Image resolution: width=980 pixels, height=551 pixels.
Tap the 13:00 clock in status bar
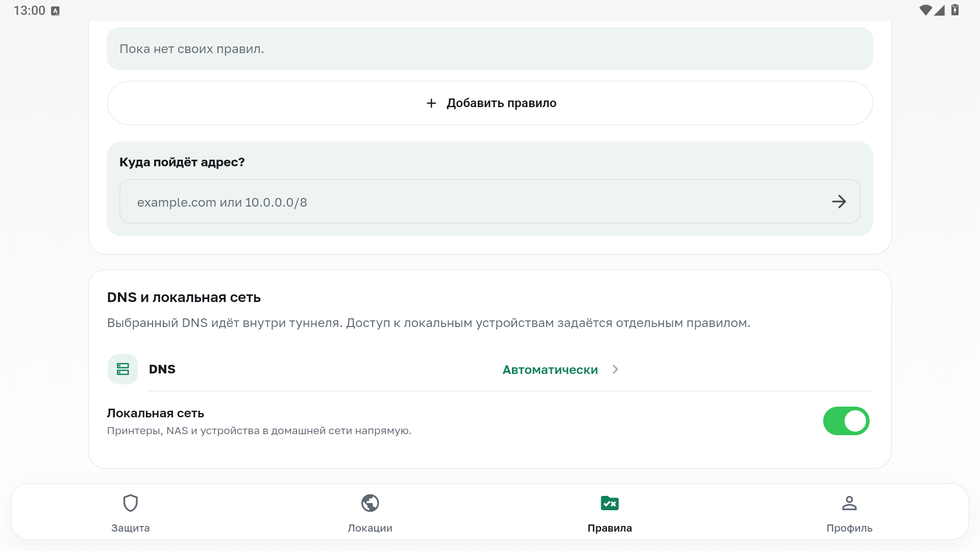[29, 11]
